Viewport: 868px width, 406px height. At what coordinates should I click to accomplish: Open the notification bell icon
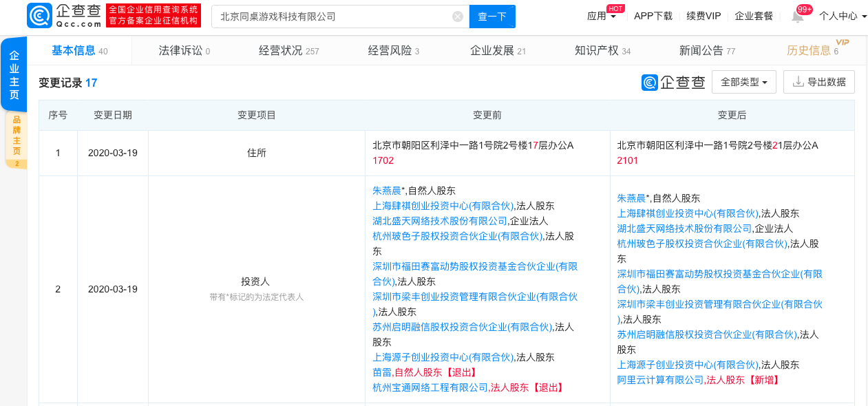[x=798, y=17]
